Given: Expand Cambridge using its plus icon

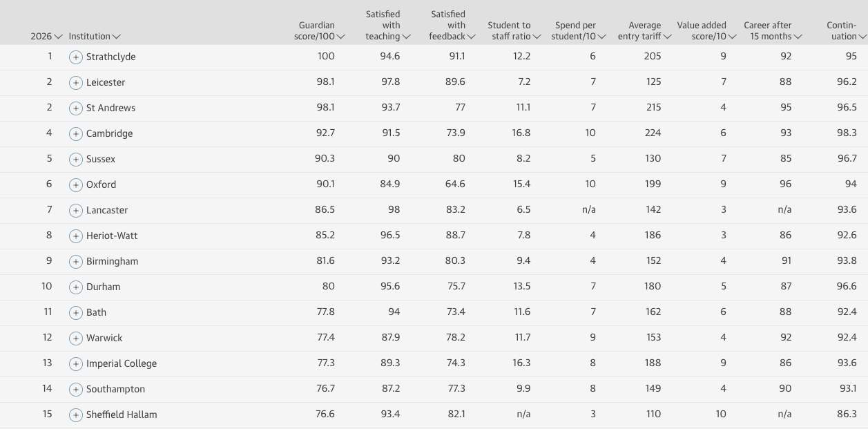Looking at the screenshot, I should click(x=76, y=134).
